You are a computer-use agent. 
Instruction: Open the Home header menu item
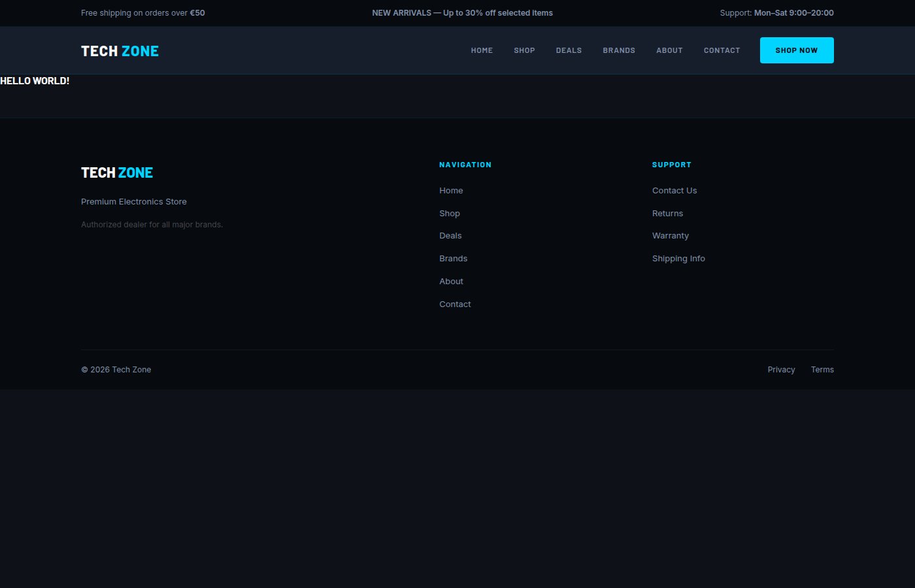[x=482, y=50]
